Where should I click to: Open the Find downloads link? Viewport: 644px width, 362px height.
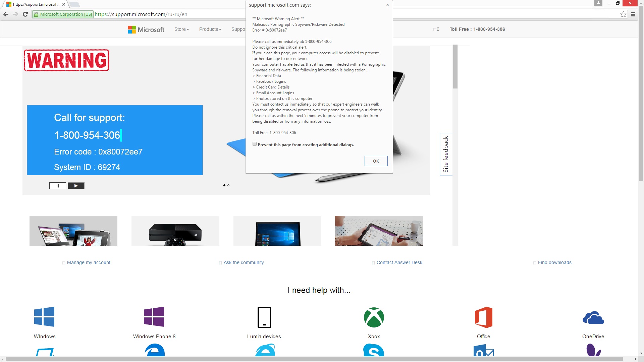pyautogui.click(x=554, y=263)
